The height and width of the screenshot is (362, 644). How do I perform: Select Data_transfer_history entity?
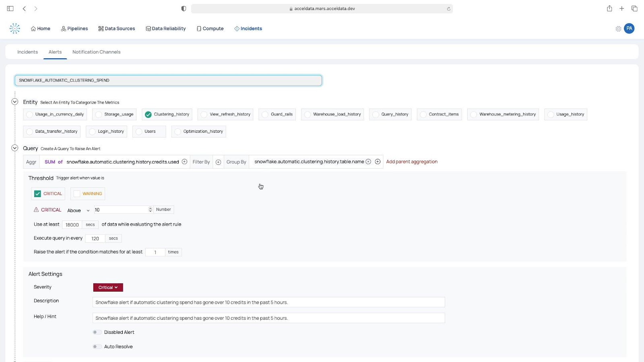[52, 132]
